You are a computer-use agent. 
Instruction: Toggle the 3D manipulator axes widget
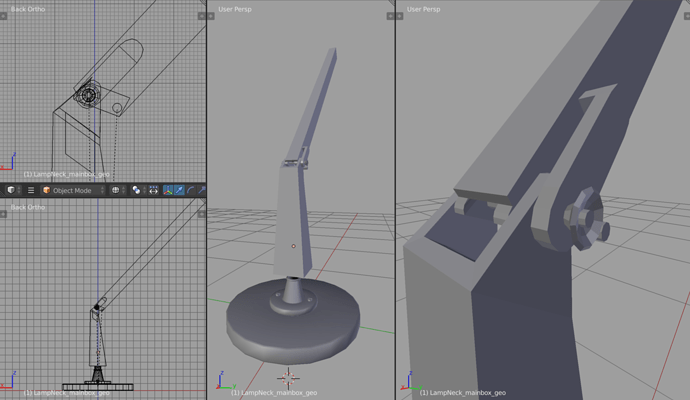[x=168, y=190]
